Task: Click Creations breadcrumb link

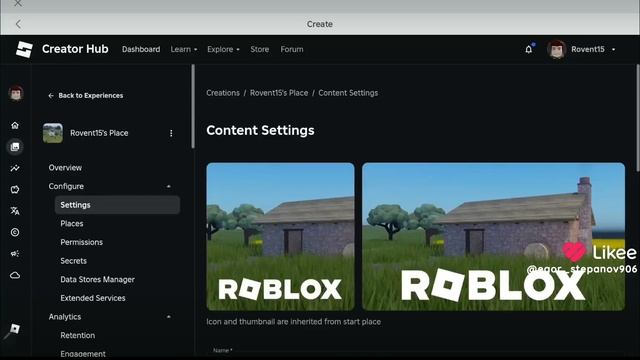Action: 223,93
